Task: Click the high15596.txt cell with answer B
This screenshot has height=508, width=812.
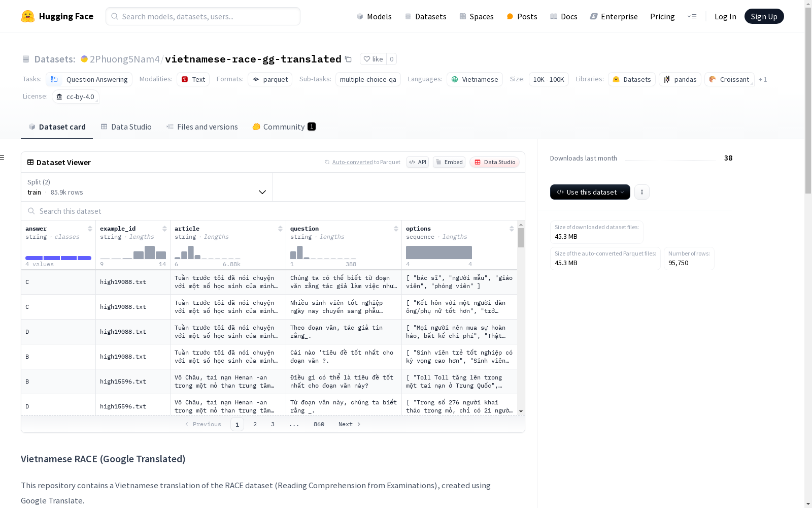Action: point(133,382)
